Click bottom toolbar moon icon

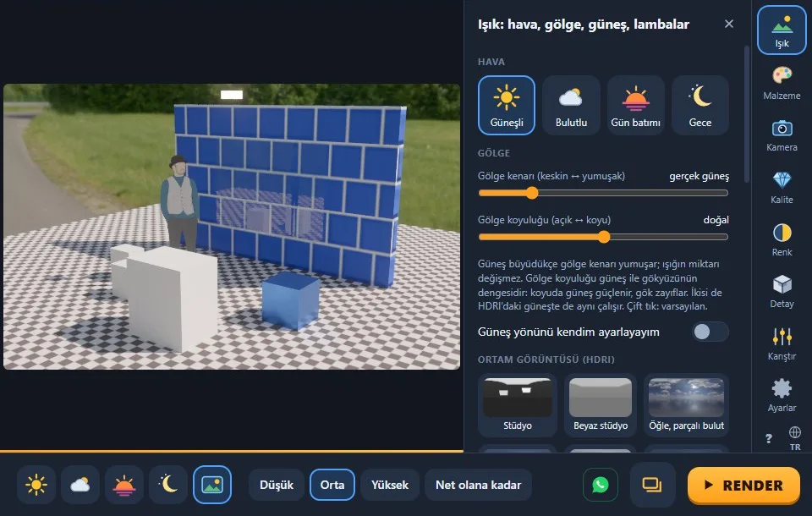168,485
